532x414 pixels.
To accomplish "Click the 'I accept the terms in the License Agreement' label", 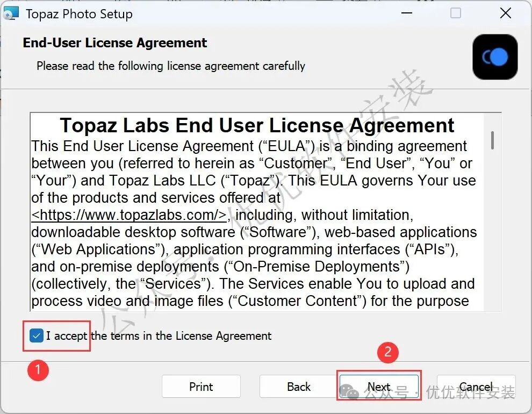I will click(x=159, y=336).
